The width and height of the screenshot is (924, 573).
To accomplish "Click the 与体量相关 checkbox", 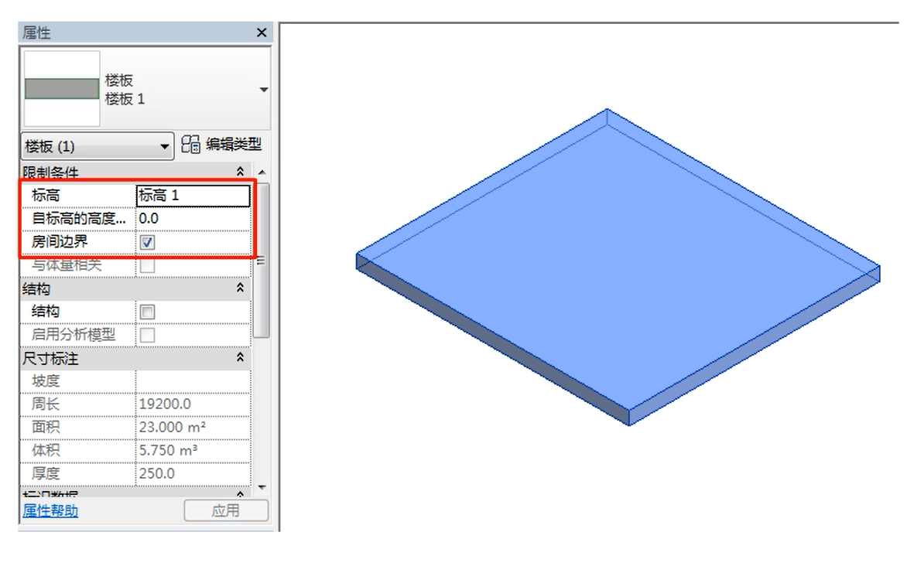I will pos(148,266).
